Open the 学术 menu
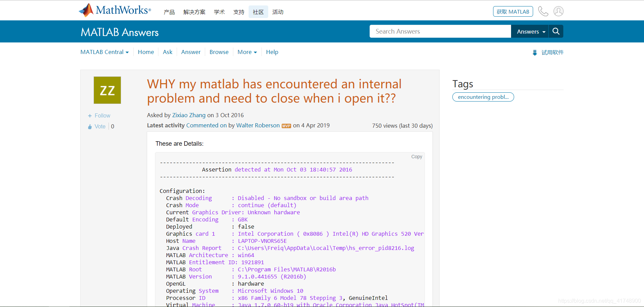 [x=219, y=12]
